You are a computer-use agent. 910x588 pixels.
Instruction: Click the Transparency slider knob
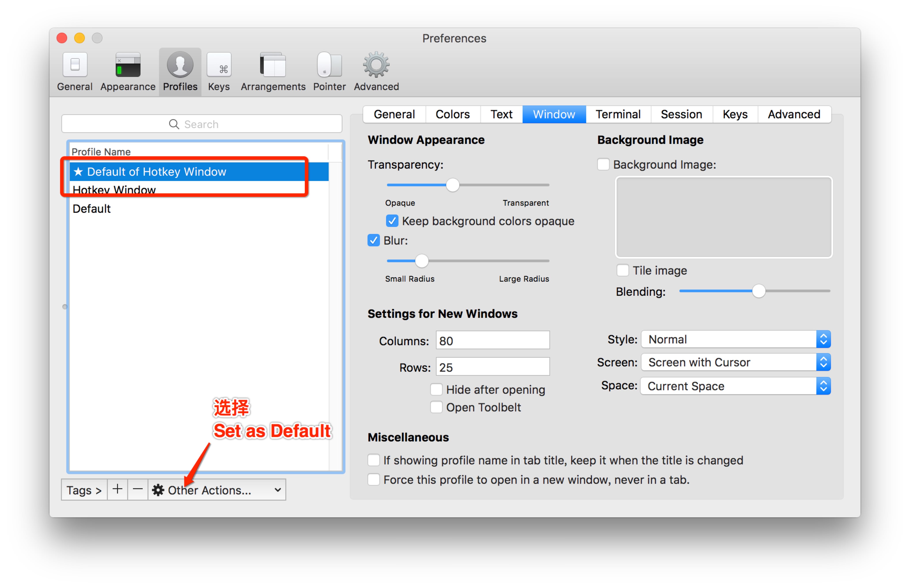point(452,185)
